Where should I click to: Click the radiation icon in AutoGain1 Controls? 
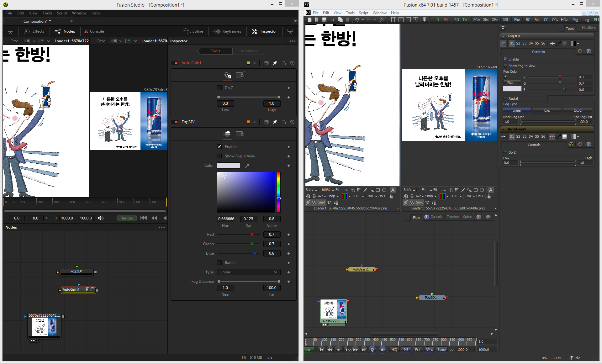click(571, 144)
